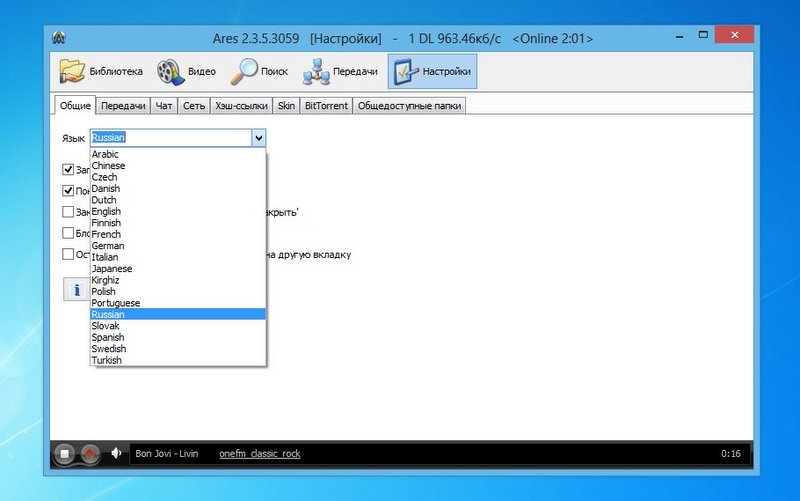
Task: Open the onefm_classic_rock station link
Action: tap(260, 454)
